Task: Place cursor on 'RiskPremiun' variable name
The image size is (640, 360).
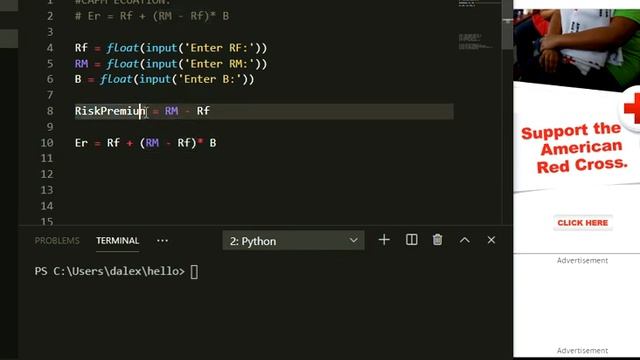Action: click(110, 111)
